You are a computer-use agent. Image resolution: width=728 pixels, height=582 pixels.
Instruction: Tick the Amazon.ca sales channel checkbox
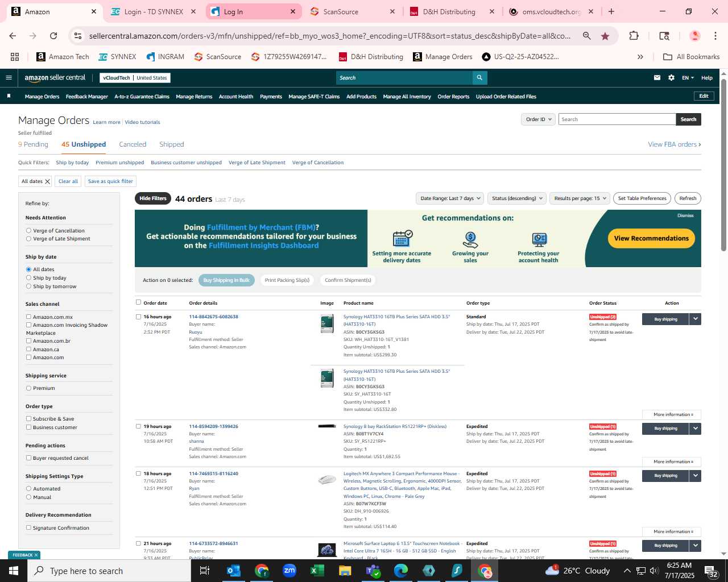click(28, 350)
